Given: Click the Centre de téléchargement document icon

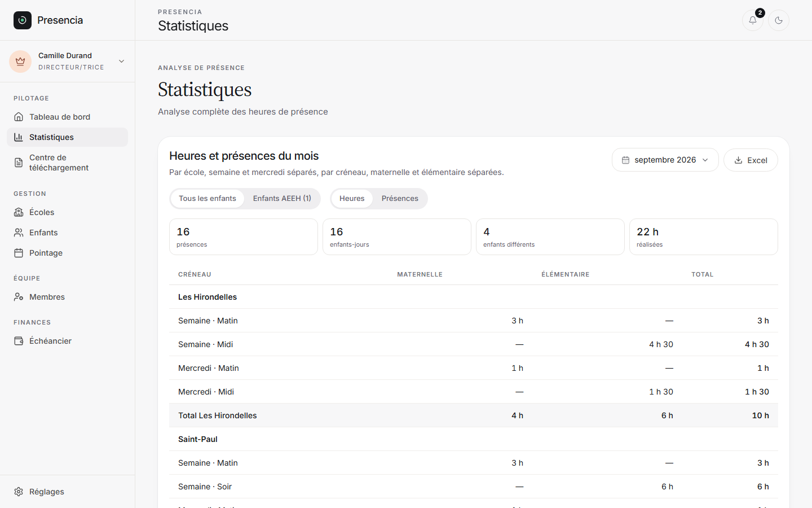Looking at the screenshot, I should coord(19,163).
